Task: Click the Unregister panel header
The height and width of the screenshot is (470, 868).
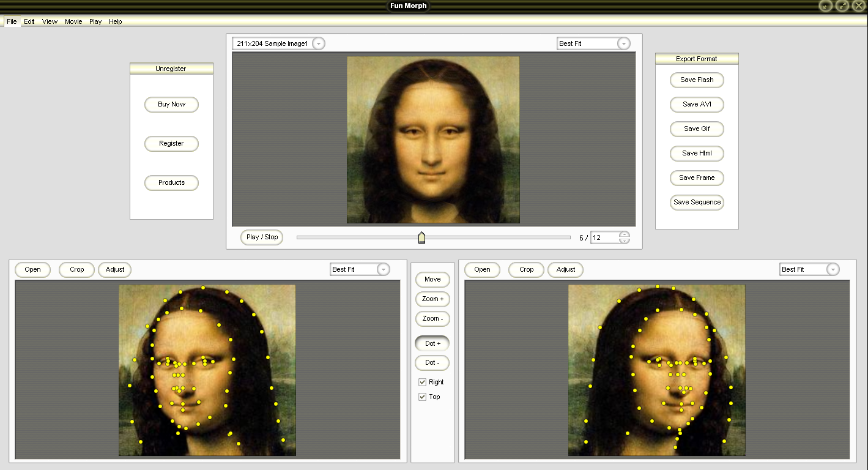Action: tap(171, 69)
